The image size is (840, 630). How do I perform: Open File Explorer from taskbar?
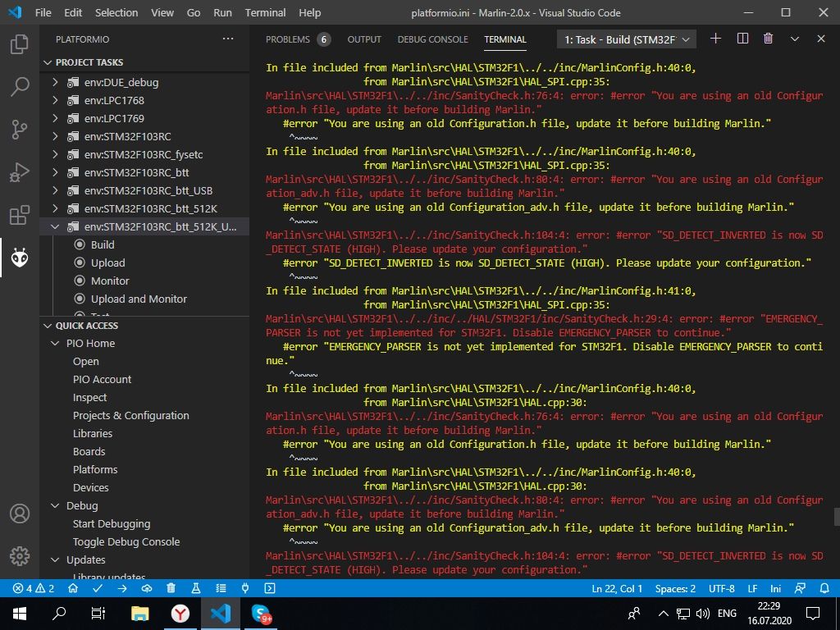pos(139,614)
